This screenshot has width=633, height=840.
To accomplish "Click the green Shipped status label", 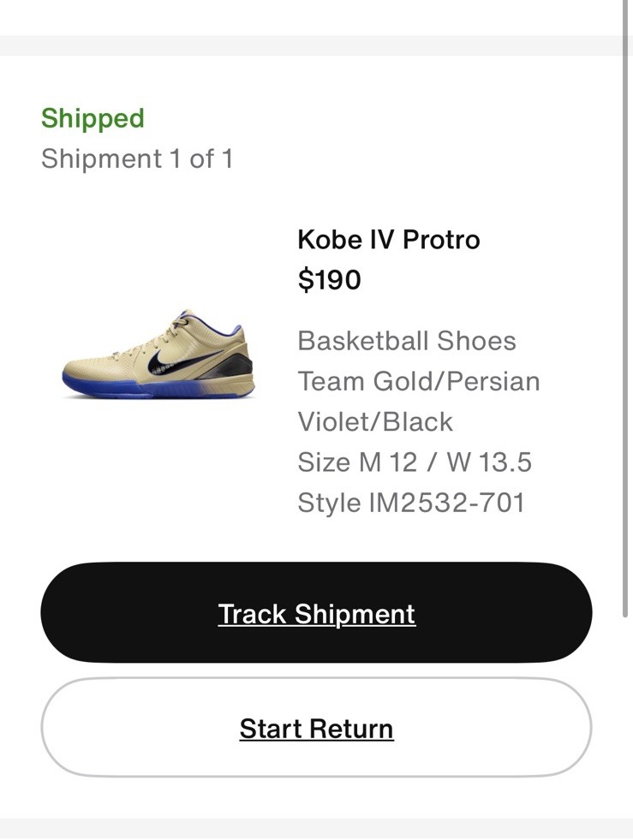I will (x=93, y=118).
